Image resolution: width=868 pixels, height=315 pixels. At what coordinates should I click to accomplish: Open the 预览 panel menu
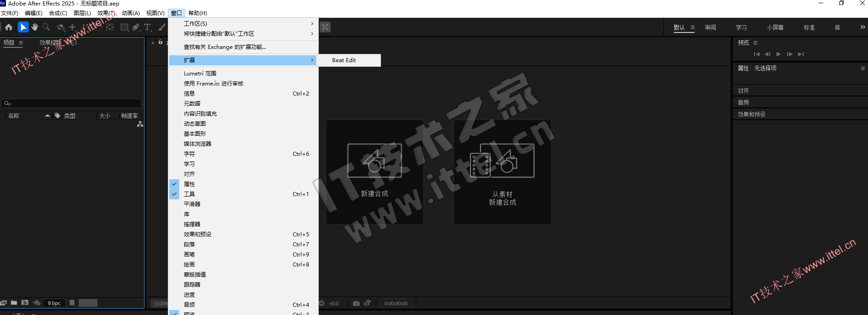click(x=755, y=43)
